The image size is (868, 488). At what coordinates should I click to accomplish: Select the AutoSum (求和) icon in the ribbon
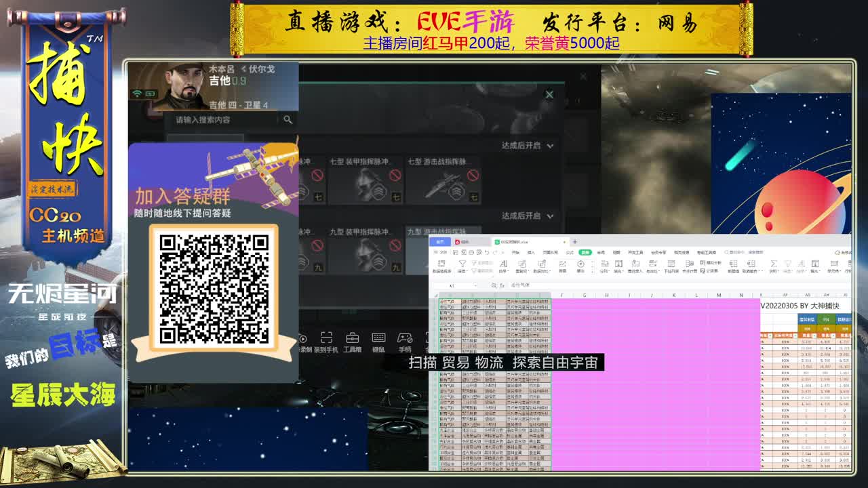[x=772, y=264]
